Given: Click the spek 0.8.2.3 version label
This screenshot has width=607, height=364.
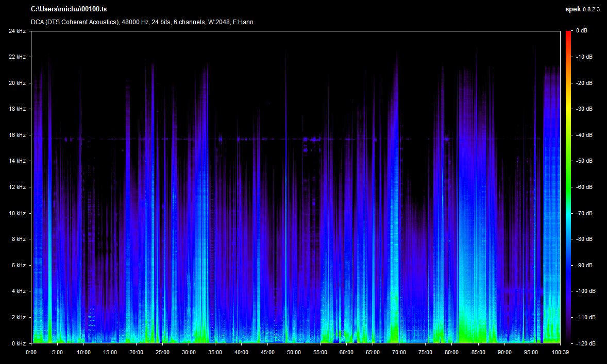Looking at the screenshot, I should pyautogui.click(x=583, y=9).
